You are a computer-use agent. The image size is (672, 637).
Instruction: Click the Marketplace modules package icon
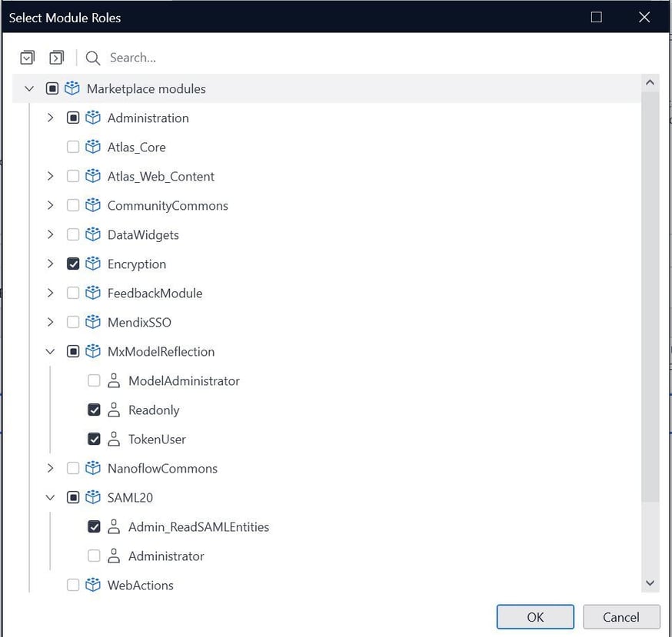72,88
